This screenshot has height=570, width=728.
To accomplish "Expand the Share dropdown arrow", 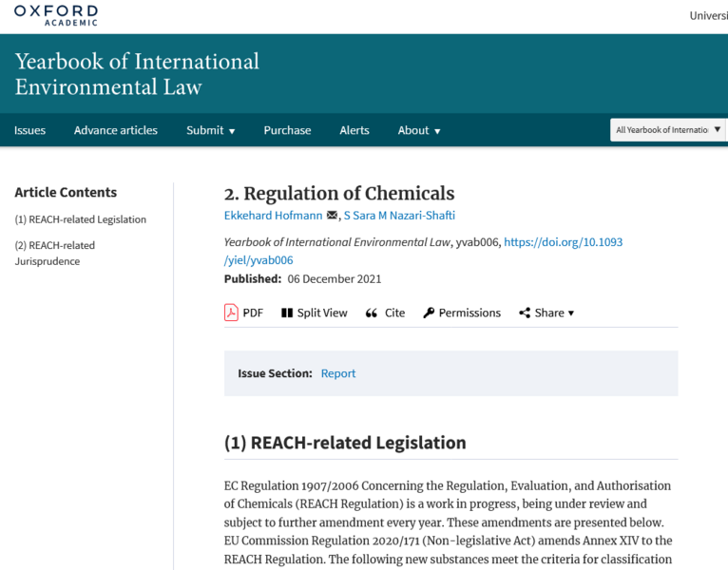I will (x=571, y=313).
